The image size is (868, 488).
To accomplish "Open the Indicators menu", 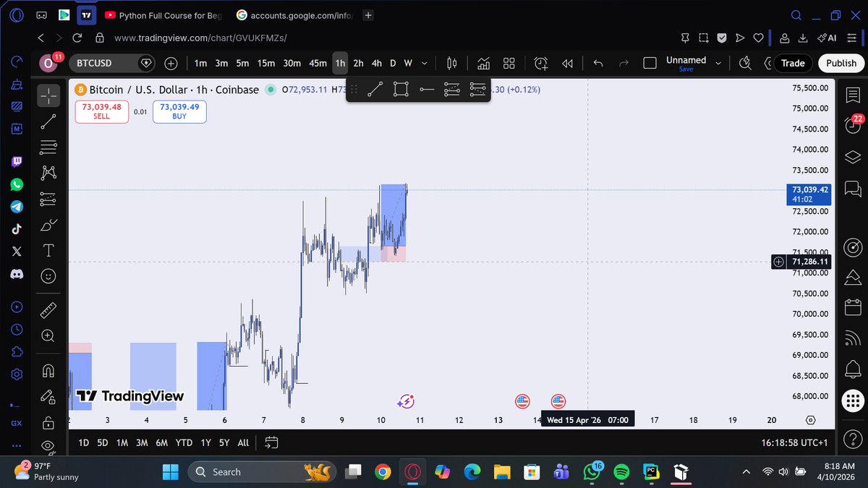I will 484,64.
